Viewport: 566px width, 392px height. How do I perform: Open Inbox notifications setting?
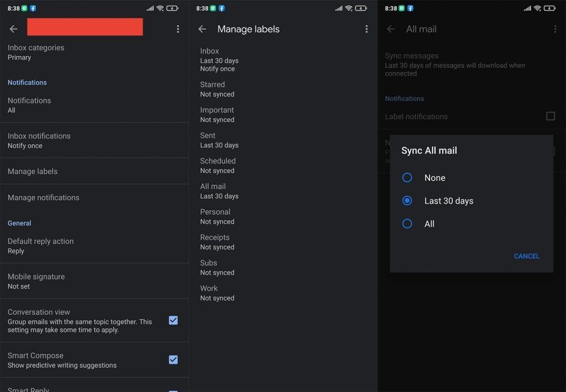(39, 140)
